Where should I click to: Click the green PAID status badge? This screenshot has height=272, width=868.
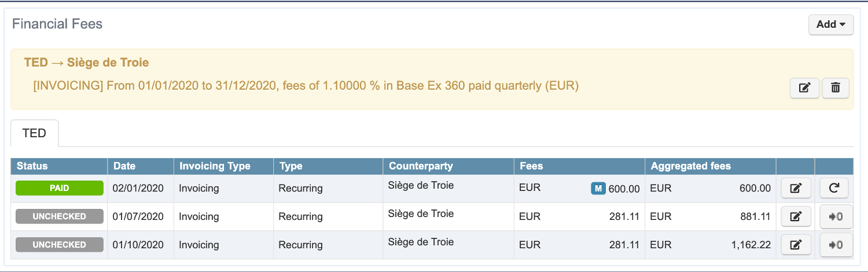pyautogui.click(x=60, y=188)
